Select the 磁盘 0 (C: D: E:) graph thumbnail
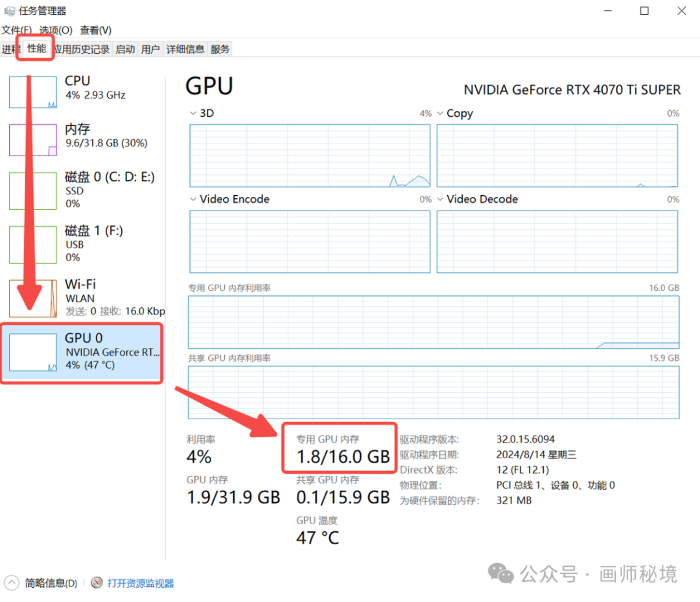Image resolution: width=700 pixels, height=602 pixels. [33, 191]
